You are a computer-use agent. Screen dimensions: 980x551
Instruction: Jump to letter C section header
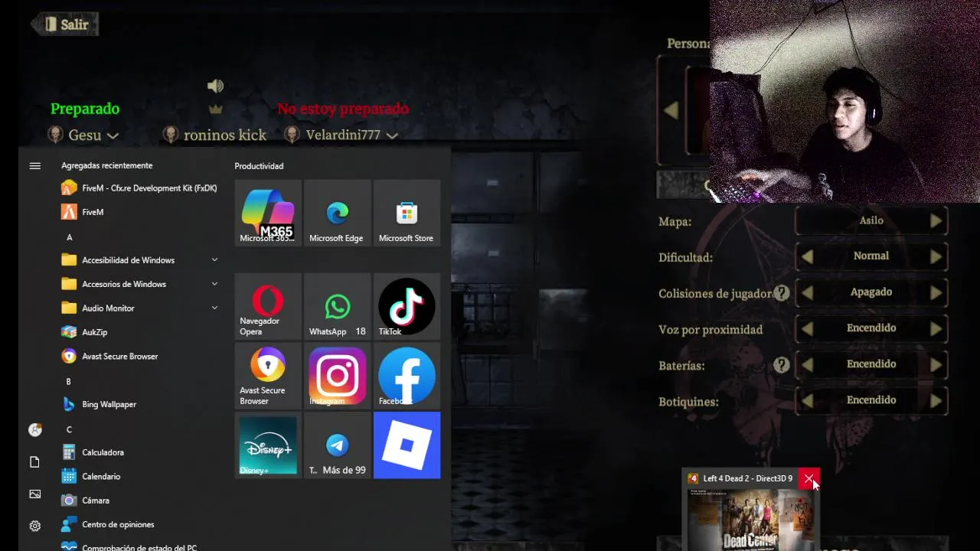(x=69, y=429)
